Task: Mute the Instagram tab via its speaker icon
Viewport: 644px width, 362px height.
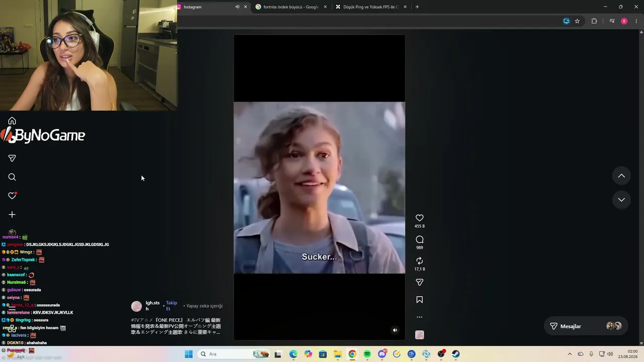Action: pyautogui.click(x=237, y=7)
